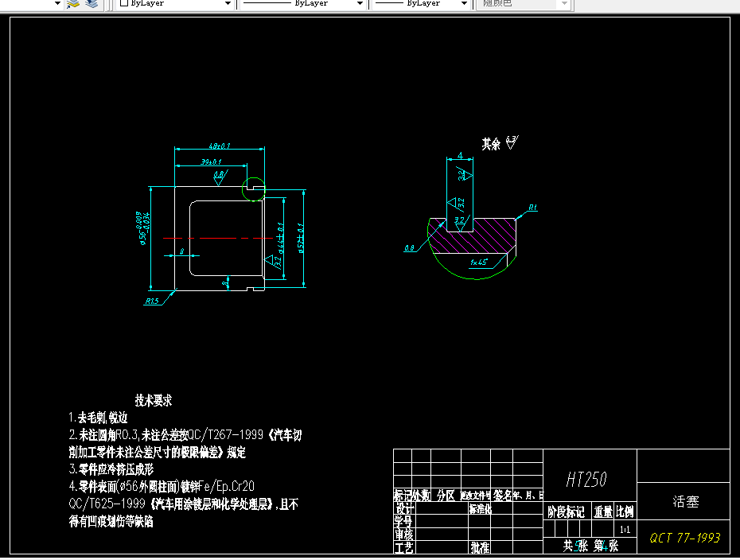Select the ø52±0.1 diameter dimension

[301, 238]
